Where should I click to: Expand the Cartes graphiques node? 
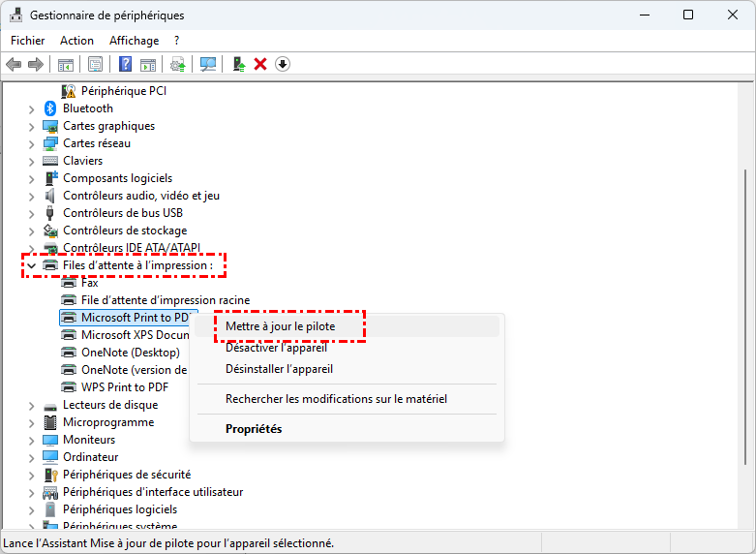point(31,127)
